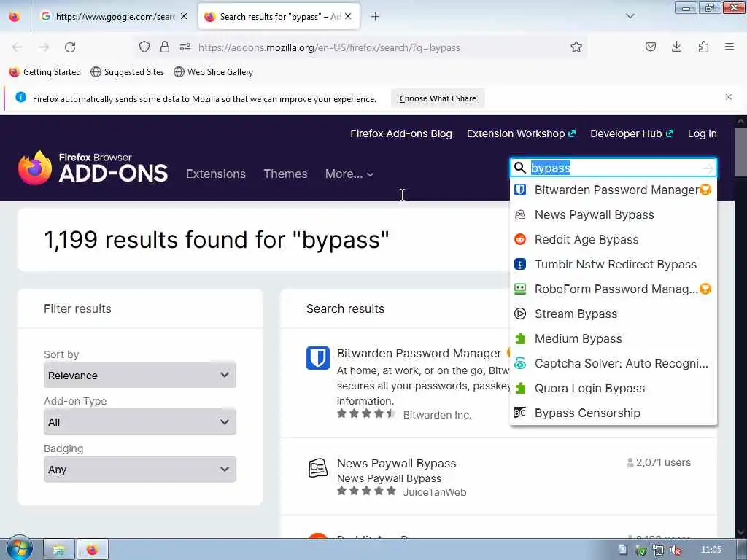Screen dimensions: 747x560
Task: Click network tray icon
Action: (x=658, y=550)
